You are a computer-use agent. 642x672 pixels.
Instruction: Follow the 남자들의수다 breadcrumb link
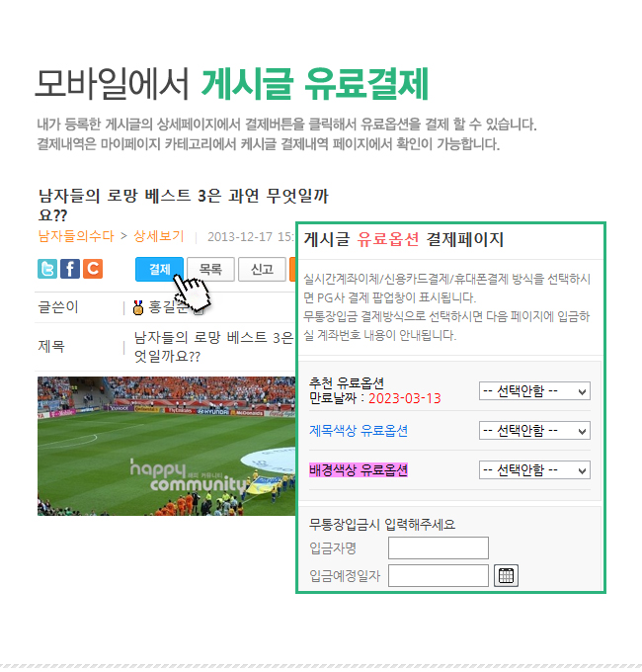coord(76,236)
